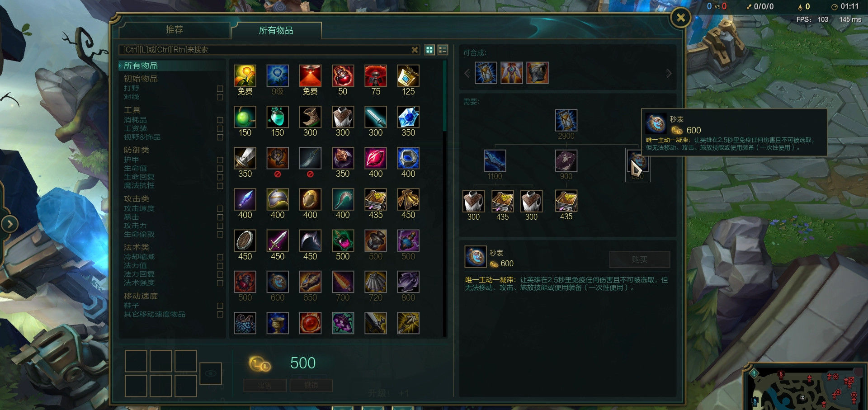Select the boots item priced 300
The width and height of the screenshot is (868, 410).
[310, 117]
